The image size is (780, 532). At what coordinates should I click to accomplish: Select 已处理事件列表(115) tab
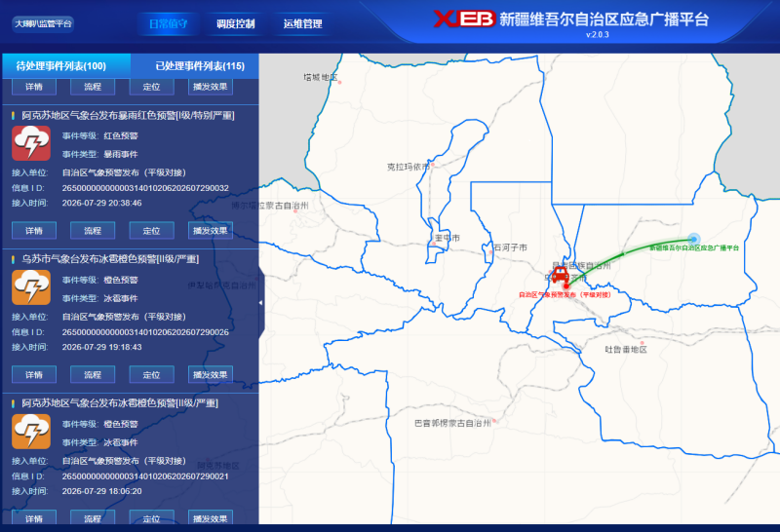point(195,65)
